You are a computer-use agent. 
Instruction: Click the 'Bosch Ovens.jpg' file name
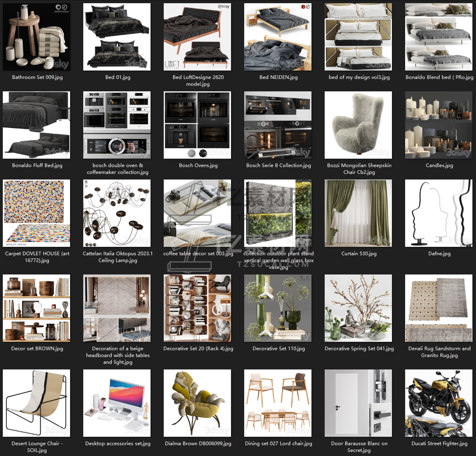tap(198, 165)
